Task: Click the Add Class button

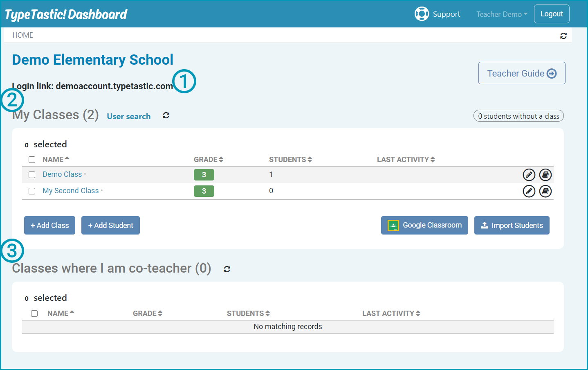Action: point(49,226)
